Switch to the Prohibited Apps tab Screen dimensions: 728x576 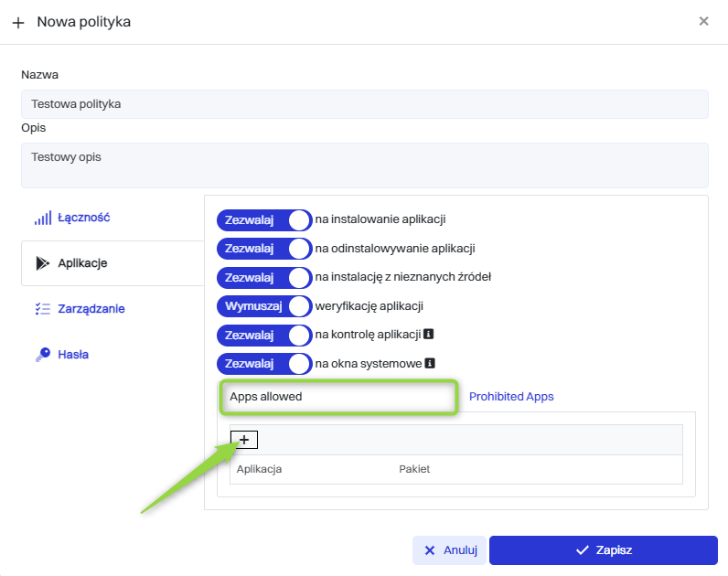coord(511,397)
